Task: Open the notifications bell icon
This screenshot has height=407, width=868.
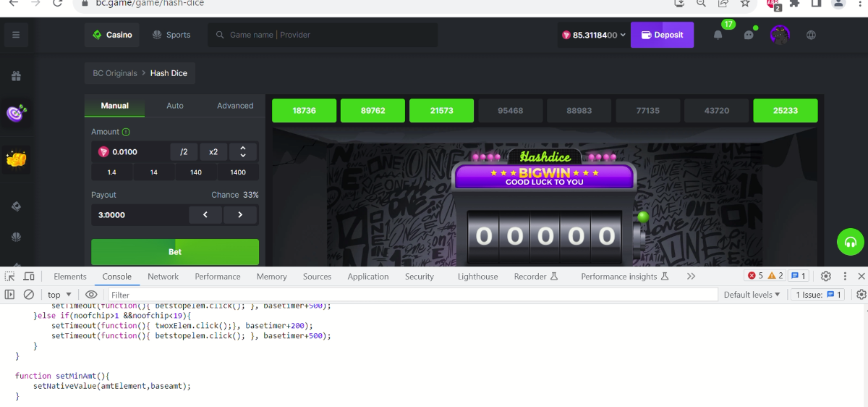Action: (718, 35)
